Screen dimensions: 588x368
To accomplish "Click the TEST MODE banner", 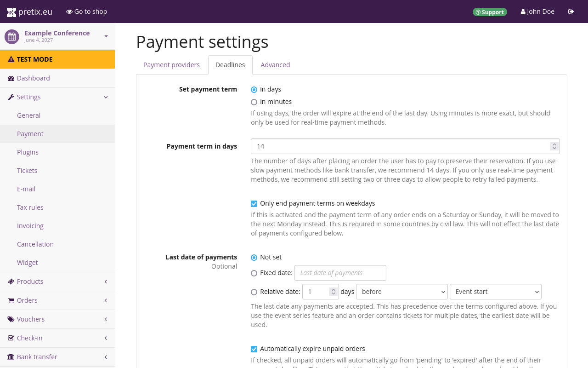I will click(x=57, y=59).
